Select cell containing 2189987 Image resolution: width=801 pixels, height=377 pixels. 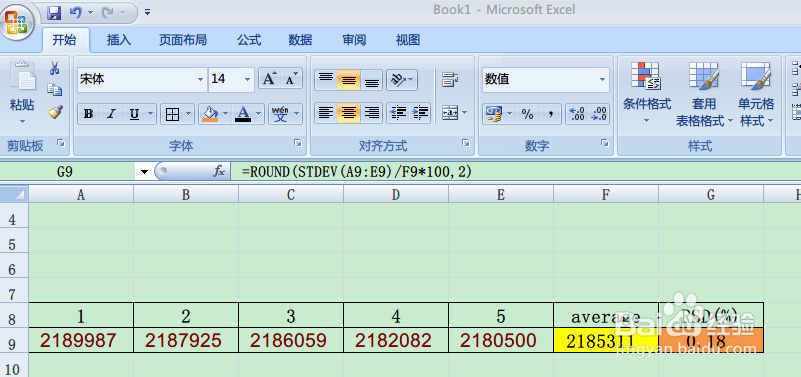tap(81, 340)
